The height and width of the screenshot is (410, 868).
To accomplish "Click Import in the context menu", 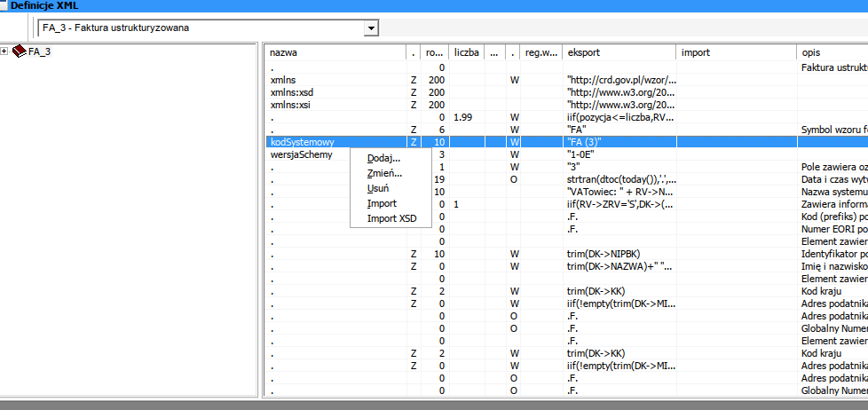I will click(382, 203).
